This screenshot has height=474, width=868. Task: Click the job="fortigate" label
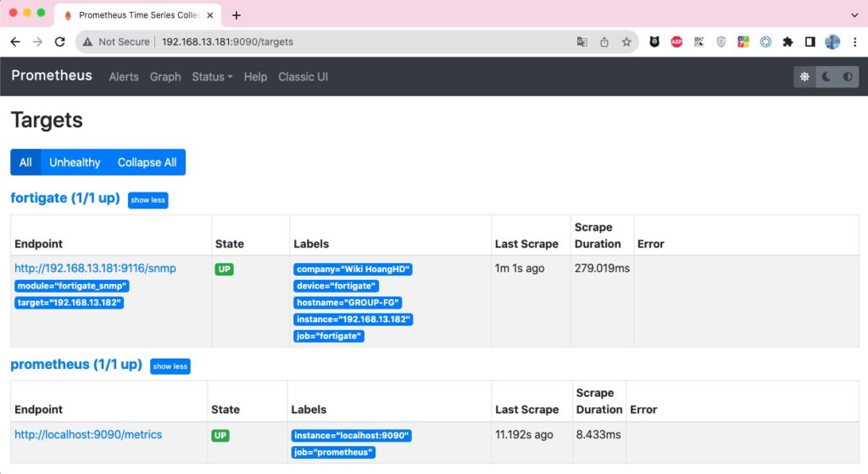329,336
